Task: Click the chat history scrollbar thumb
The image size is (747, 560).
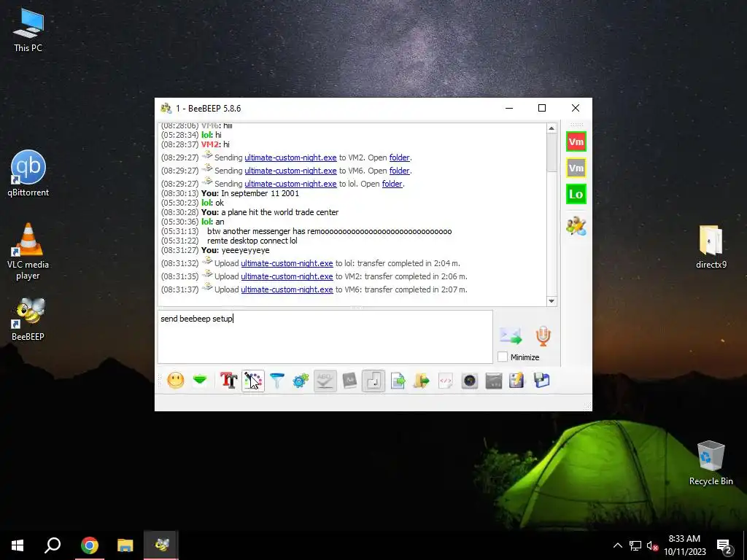Action: (x=551, y=152)
